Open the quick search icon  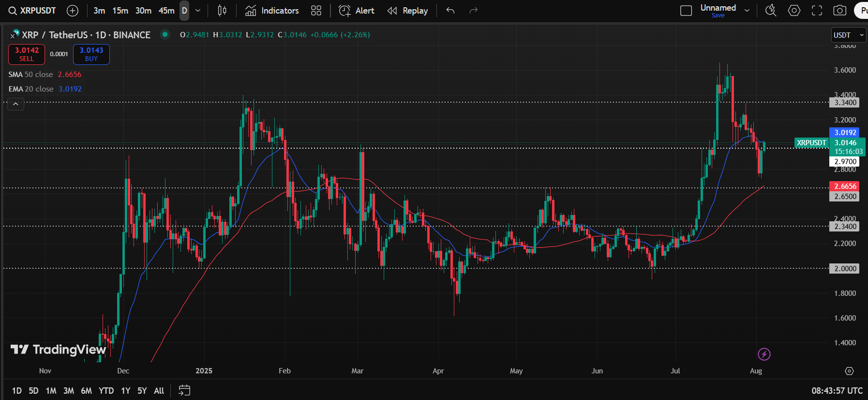click(x=771, y=11)
